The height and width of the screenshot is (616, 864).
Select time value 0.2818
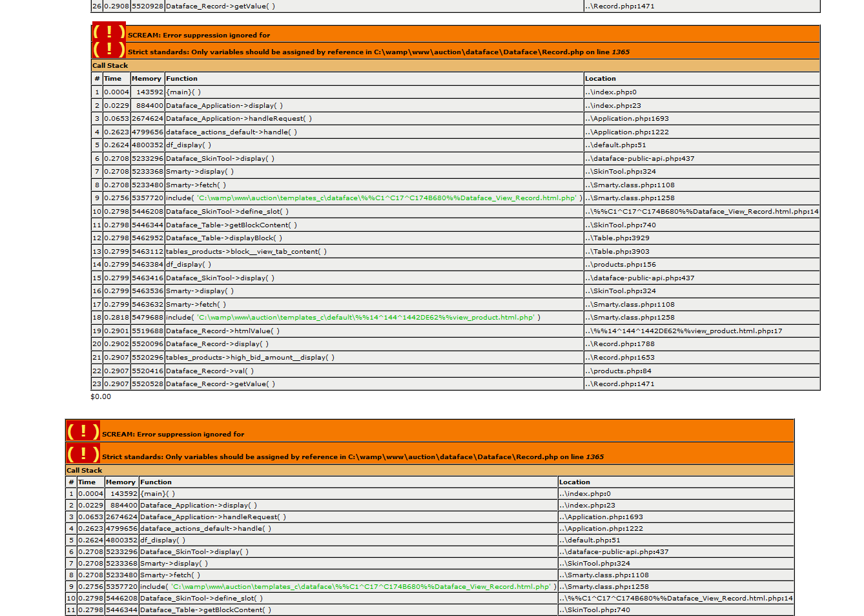[116, 318]
